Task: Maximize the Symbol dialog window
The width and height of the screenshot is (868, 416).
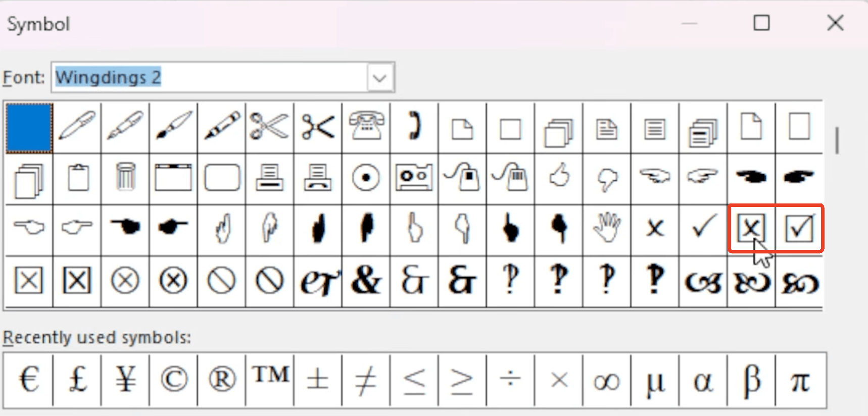Action: (761, 23)
